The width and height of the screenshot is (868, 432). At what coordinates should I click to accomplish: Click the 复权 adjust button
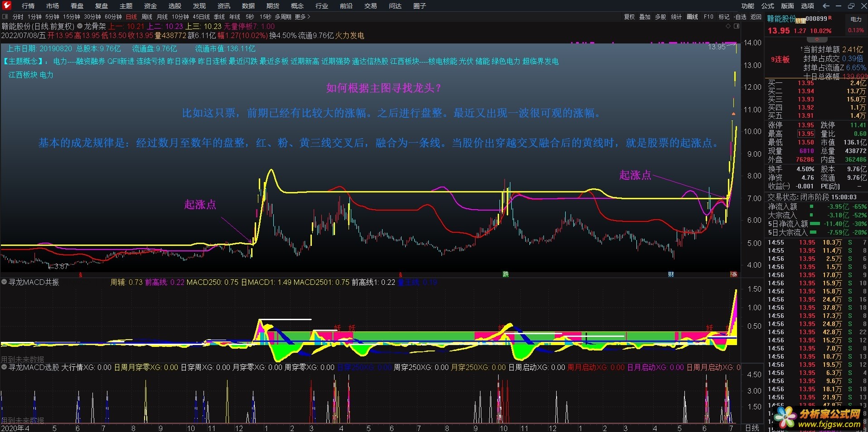630,17
